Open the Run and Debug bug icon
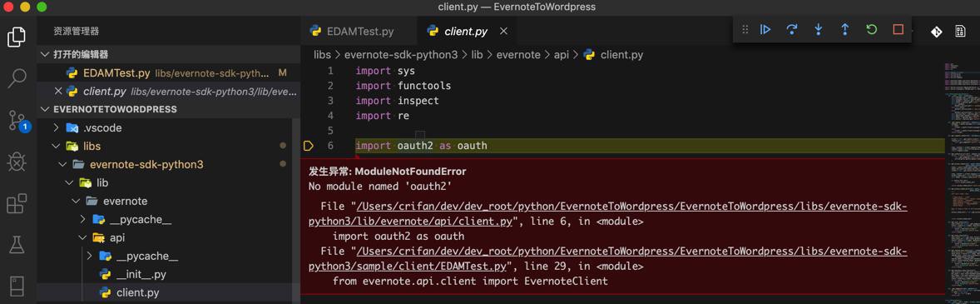Image resolution: width=980 pixels, height=304 pixels. [17, 162]
